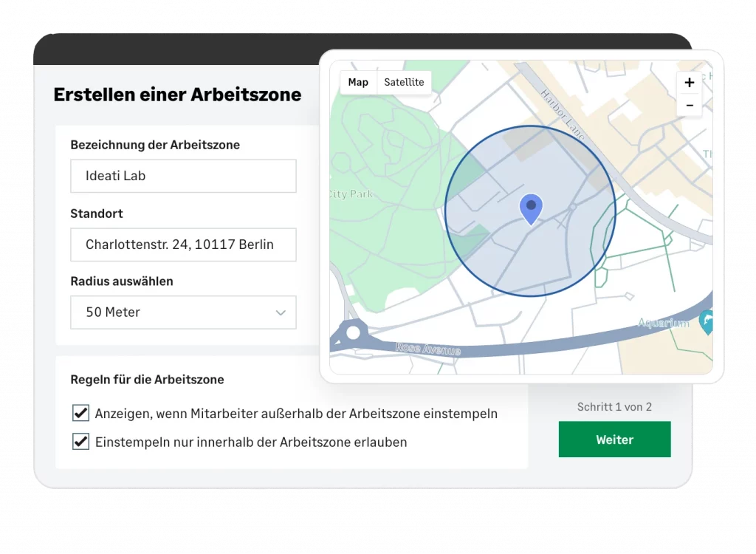Click the 'Radius auswählen' label
This screenshot has height=554, width=756.
(122, 281)
